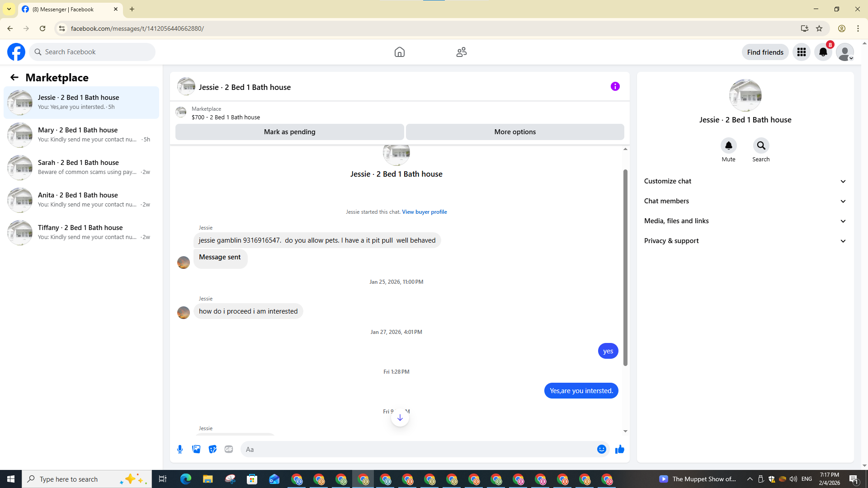This screenshot has height=488, width=868.
Task: Click the Facebook notifications bell
Action: tap(823, 52)
